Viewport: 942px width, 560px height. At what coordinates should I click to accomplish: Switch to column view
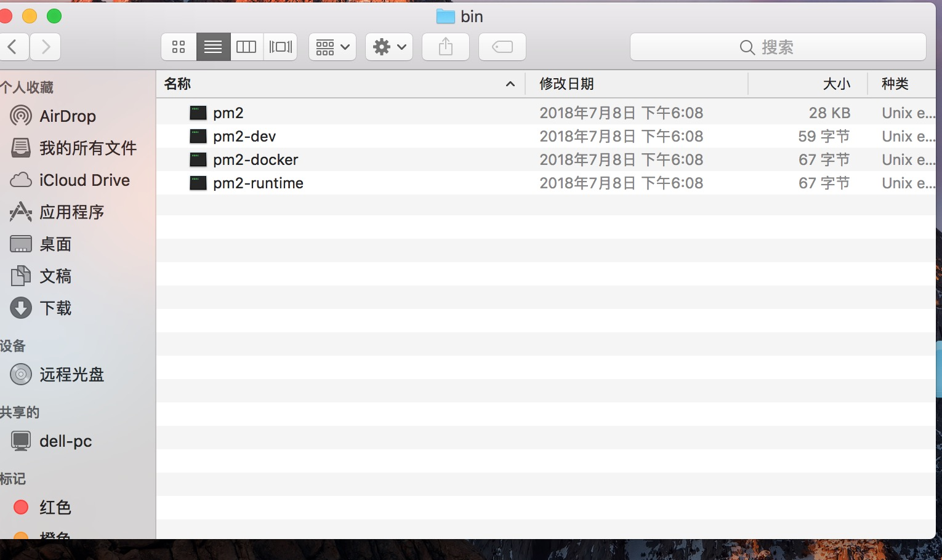tap(246, 47)
